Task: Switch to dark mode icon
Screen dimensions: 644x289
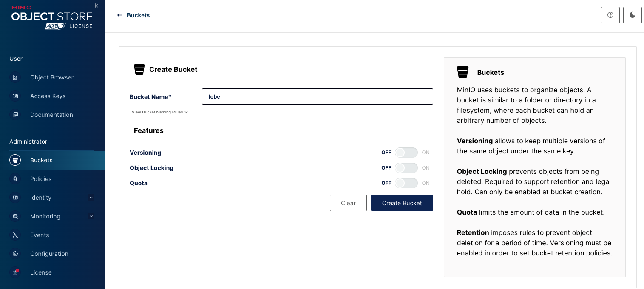Action: 632,15
